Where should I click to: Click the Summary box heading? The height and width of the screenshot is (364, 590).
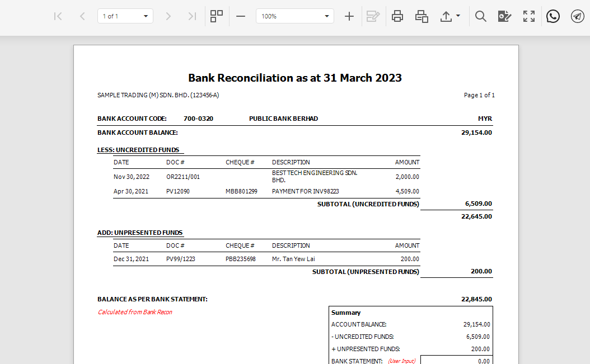(346, 313)
